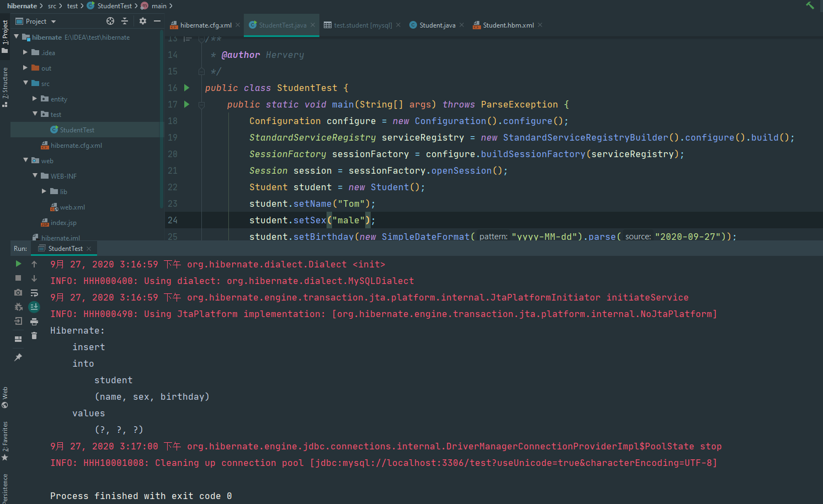Jump up the stack trace with up arrow
This screenshot has width=823, height=504.
tap(34, 264)
